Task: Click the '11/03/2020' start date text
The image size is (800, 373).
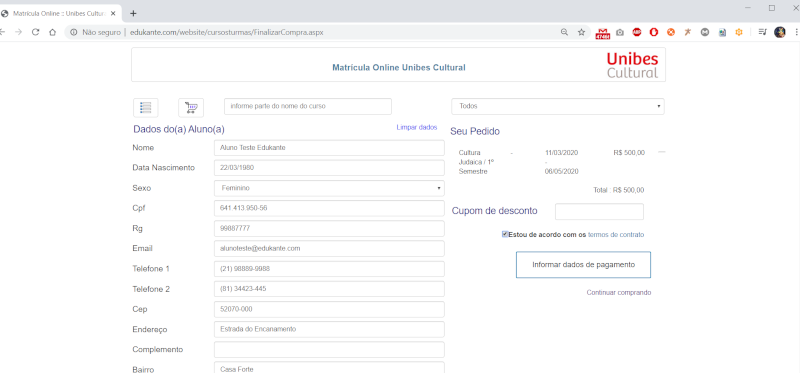Action: click(562, 153)
